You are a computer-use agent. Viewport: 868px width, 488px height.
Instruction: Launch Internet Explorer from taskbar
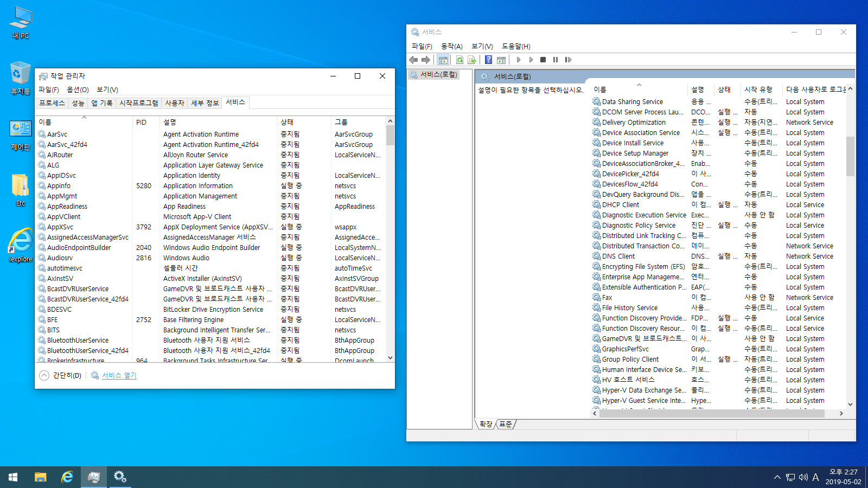(x=67, y=477)
